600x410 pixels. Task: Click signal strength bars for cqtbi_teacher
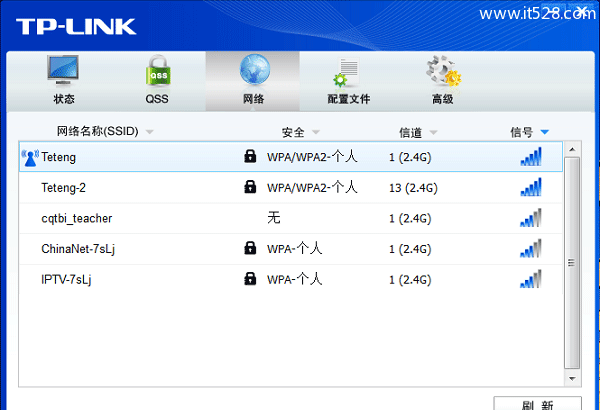(x=531, y=218)
